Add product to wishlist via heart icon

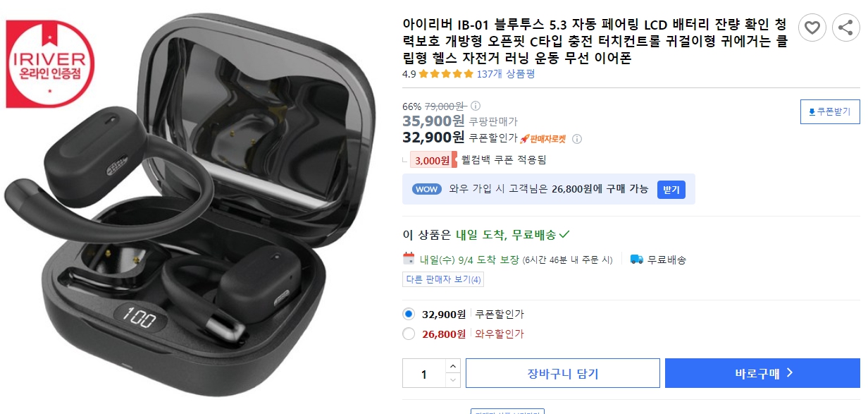813,28
